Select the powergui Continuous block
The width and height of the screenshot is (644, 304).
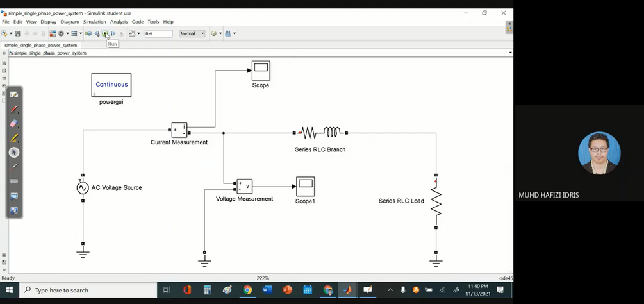click(111, 85)
